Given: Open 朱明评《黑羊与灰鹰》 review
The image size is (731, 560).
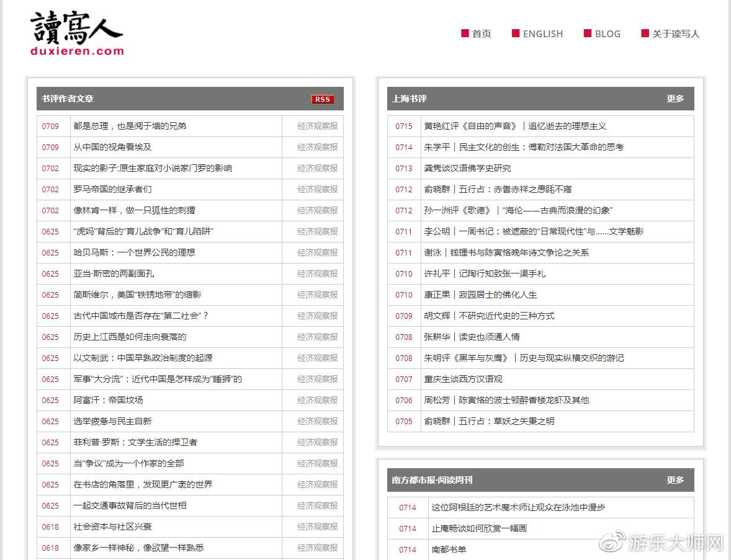Looking at the screenshot, I should [524, 358].
